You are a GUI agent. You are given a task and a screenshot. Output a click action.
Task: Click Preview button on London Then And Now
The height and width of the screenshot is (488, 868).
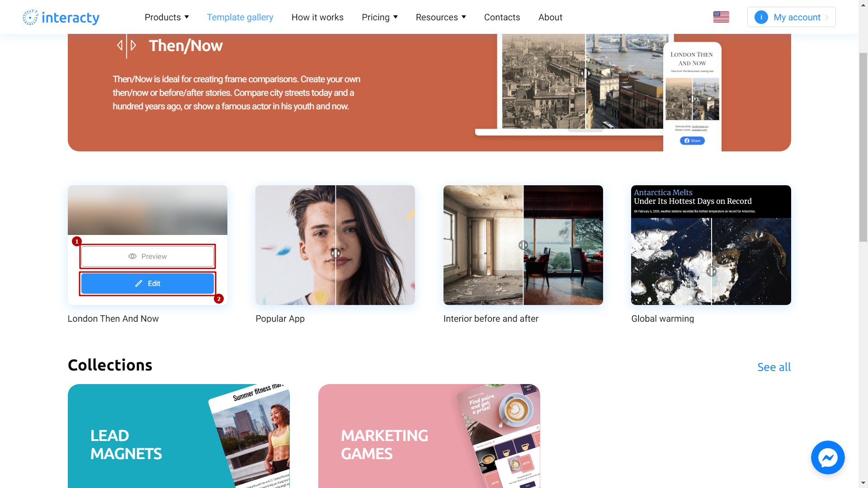147,256
